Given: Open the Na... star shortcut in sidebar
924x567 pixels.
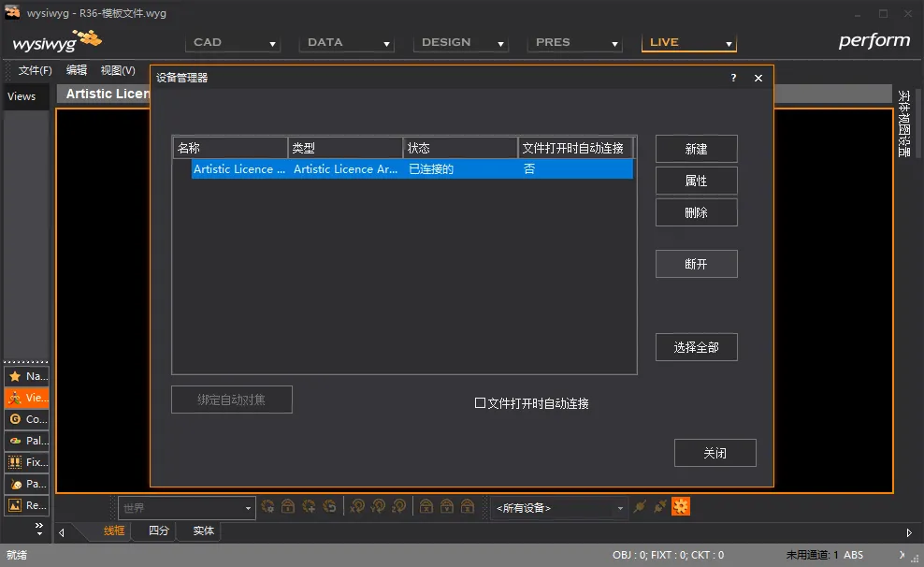Looking at the screenshot, I should point(26,376).
